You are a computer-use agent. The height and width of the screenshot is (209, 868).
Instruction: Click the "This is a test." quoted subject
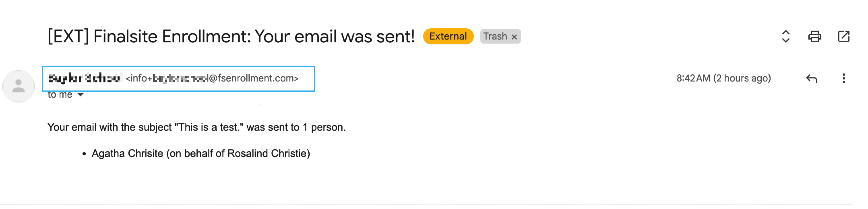pyautogui.click(x=209, y=127)
